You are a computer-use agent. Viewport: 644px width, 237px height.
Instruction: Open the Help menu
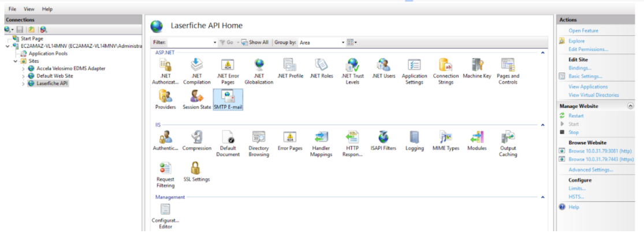click(x=47, y=9)
